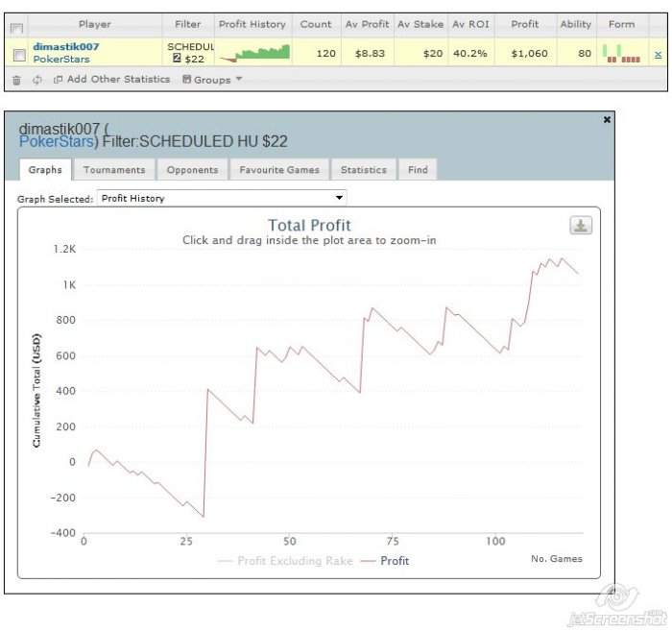Click Add Other Statistics

(x=111, y=80)
